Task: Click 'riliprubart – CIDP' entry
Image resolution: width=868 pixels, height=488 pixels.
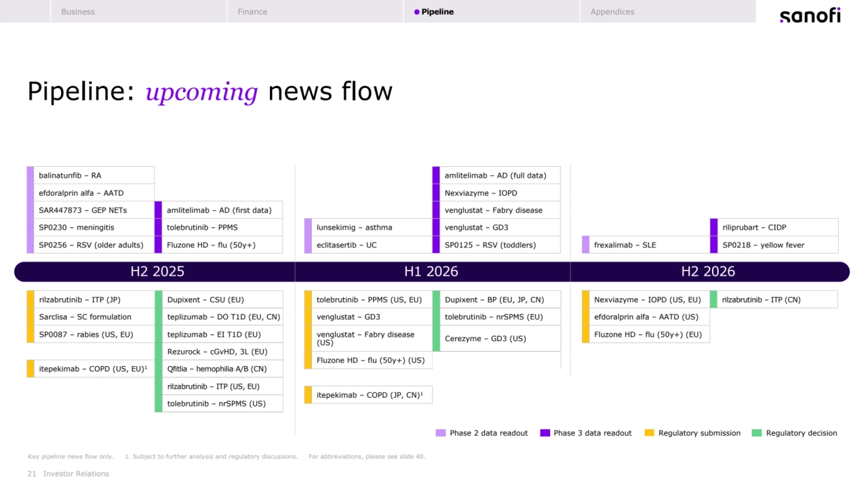Action: [x=774, y=227]
